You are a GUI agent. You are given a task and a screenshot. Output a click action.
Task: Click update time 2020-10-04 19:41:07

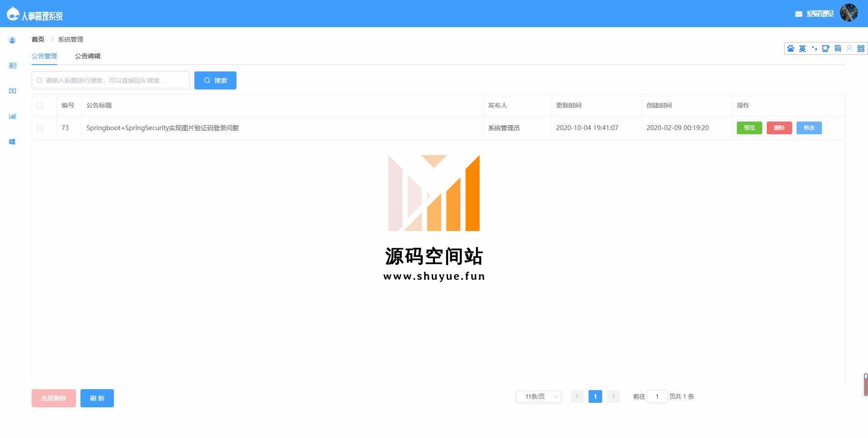click(x=587, y=128)
